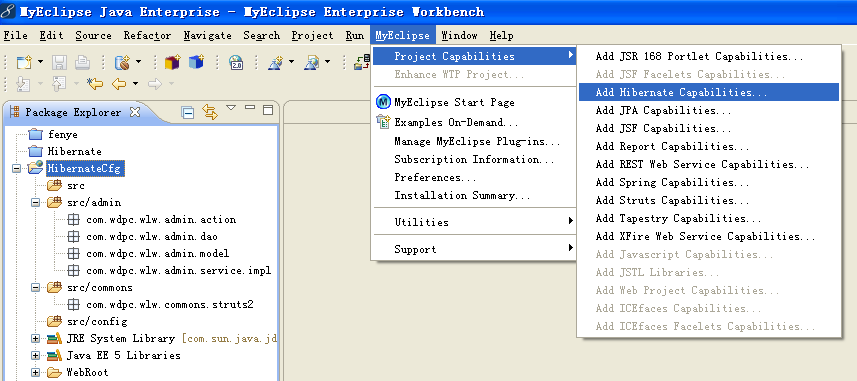
Task: Open MyEclipse Start Page menu entry
Action: click(x=474, y=102)
